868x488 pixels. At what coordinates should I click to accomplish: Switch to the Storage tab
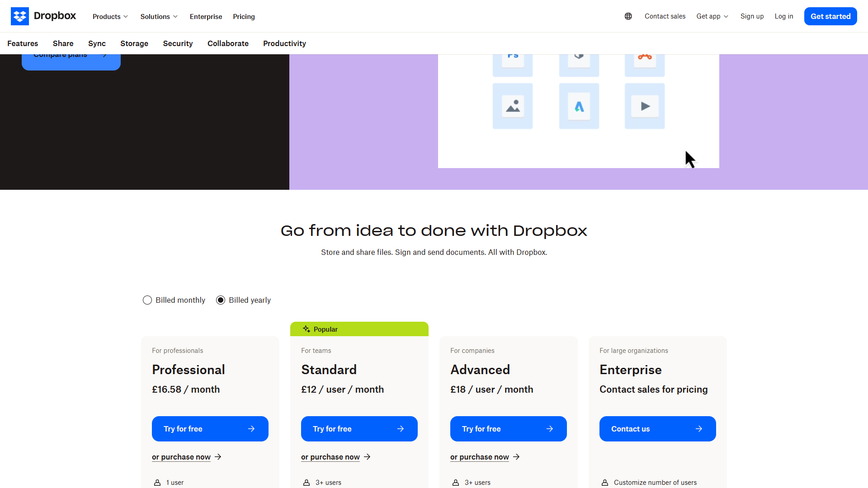(x=134, y=43)
